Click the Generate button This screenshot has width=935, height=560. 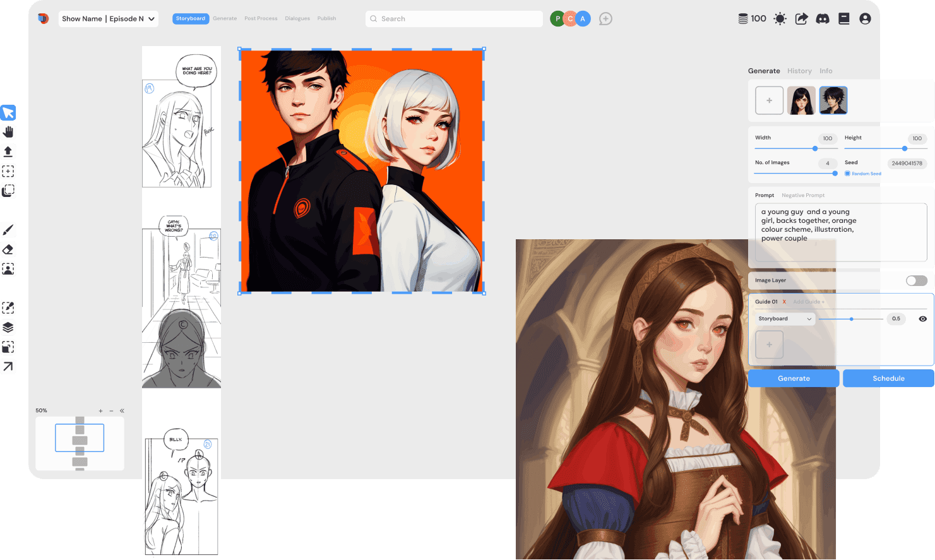(794, 378)
